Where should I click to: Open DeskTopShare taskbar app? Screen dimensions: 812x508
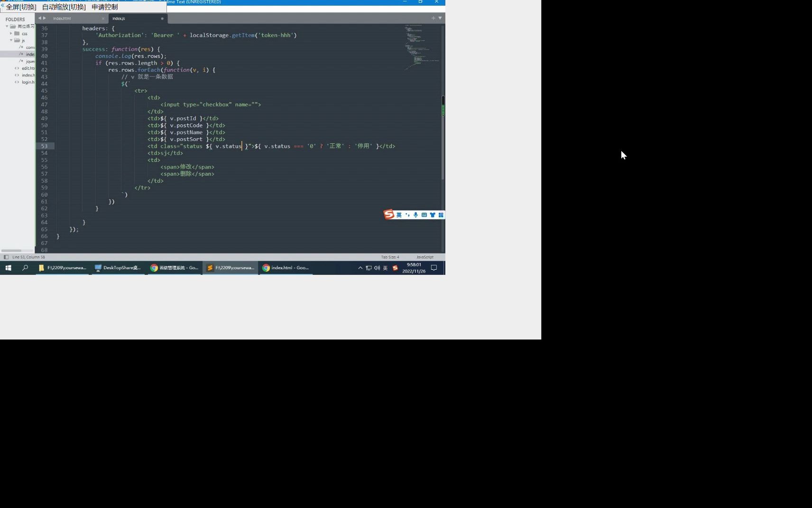tap(118, 268)
